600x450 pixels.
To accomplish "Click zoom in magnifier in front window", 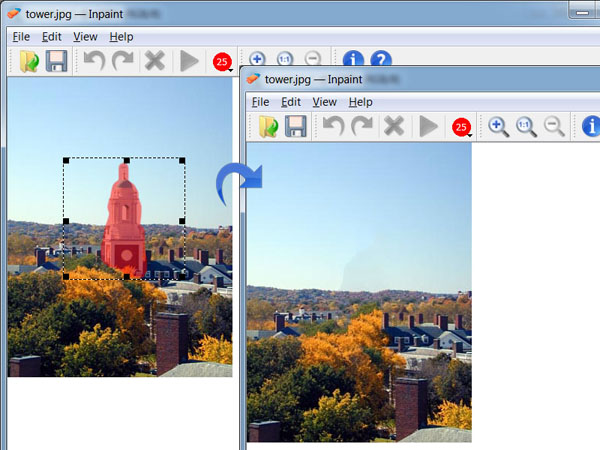I will click(x=498, y=126).
